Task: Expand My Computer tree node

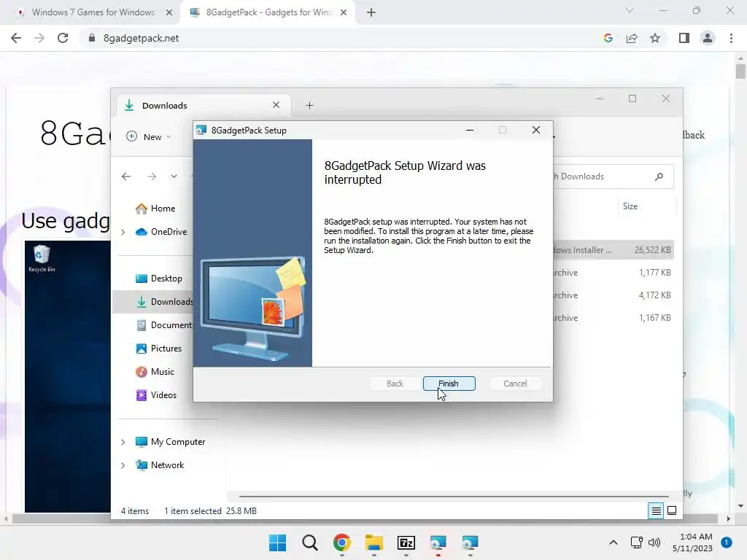Action: pos(123,442)
